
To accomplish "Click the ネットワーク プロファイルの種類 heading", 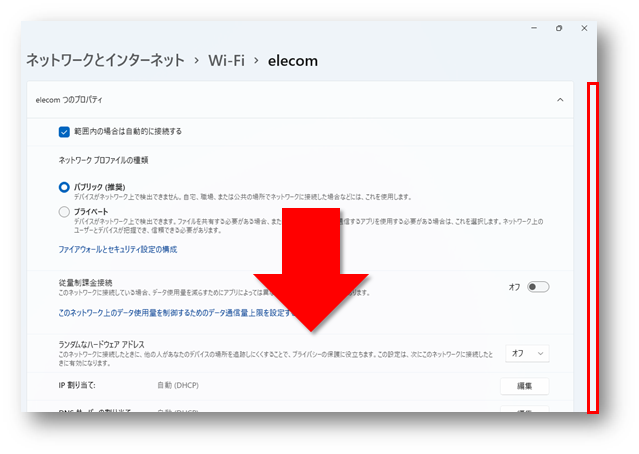I will (x=103, y=160).
